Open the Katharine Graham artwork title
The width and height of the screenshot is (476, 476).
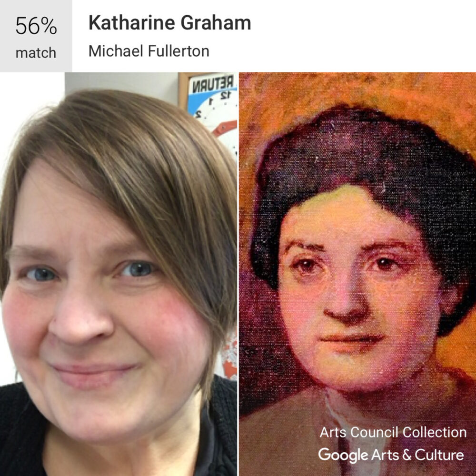tap(170, 23)
